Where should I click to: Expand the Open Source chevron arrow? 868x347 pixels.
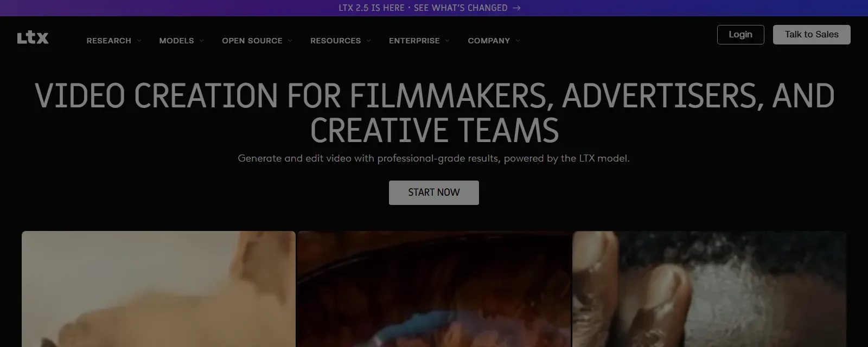coord(290,41)
